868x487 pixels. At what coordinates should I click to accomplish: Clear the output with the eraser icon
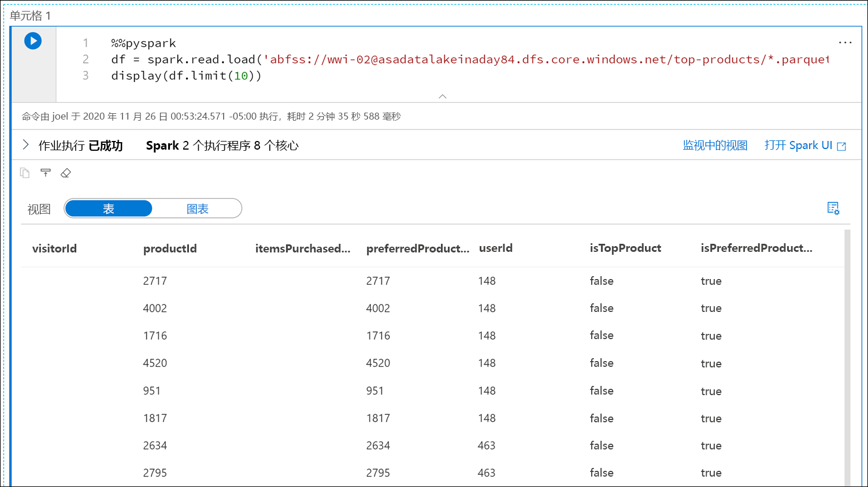click(x=66, y=173)
